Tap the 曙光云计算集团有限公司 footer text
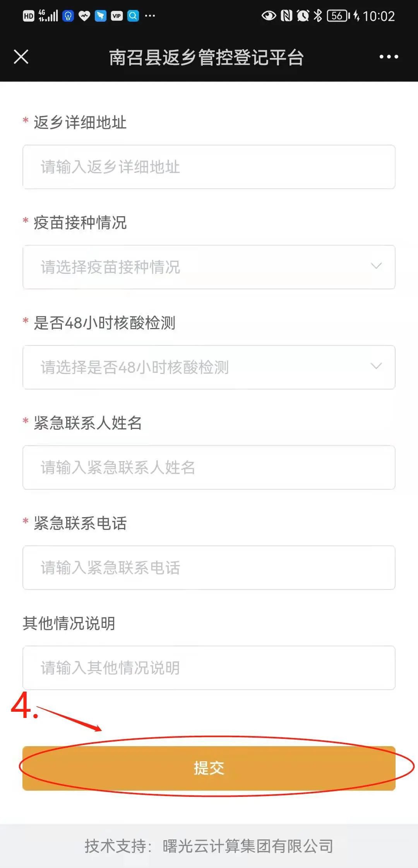 tap(248, 846)
